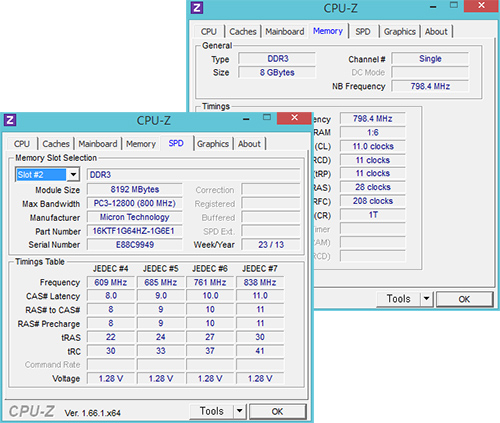500x423 pixels.
Task: Switch to Mainboard tab in SPD window
Action: click(98, 144)
